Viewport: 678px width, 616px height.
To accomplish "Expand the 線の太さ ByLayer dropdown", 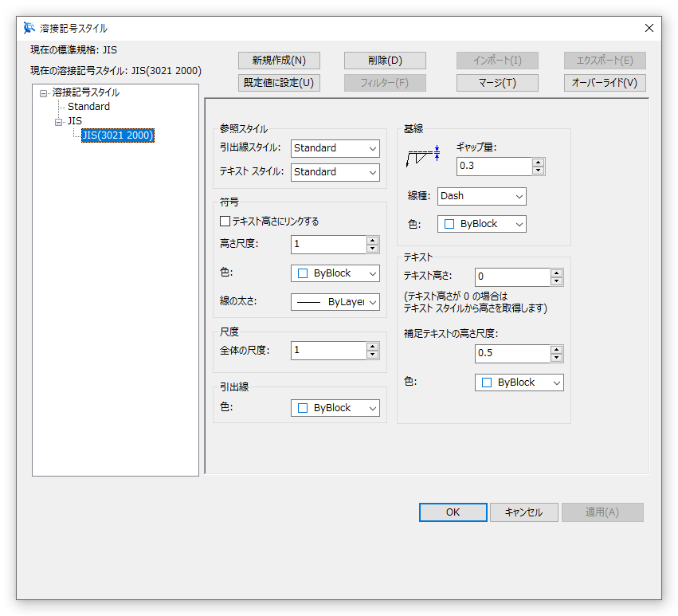I will tap(335, 302).
